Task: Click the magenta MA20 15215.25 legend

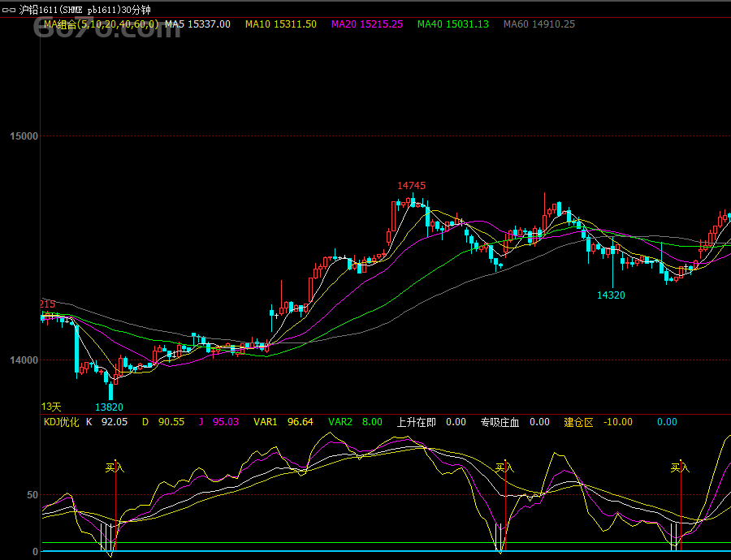Action: (x=367, y=24)
